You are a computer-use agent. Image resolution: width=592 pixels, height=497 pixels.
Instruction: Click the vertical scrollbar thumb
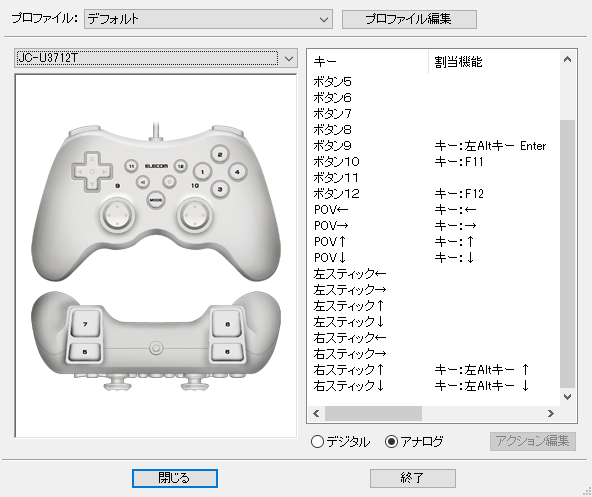point(567,254)
